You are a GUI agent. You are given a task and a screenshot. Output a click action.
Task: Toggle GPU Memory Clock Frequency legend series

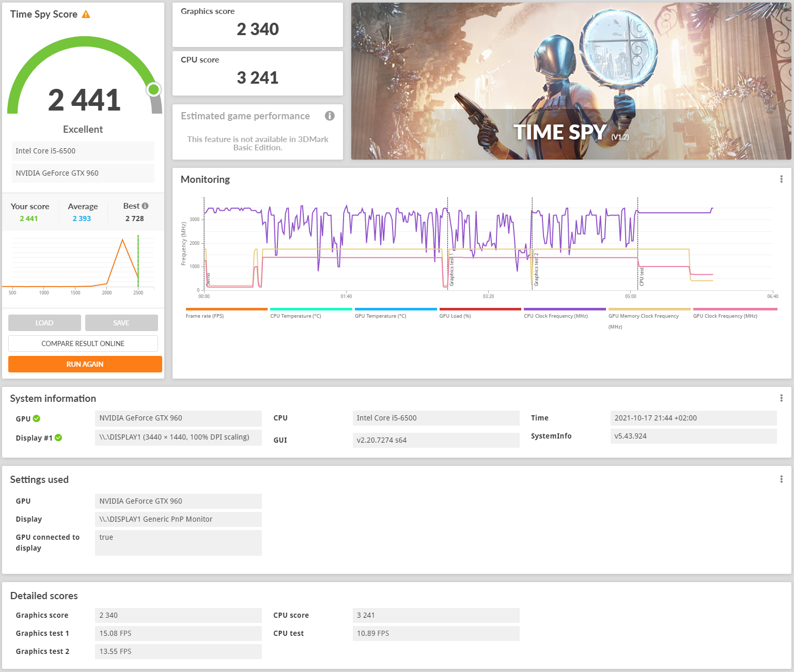649,318
